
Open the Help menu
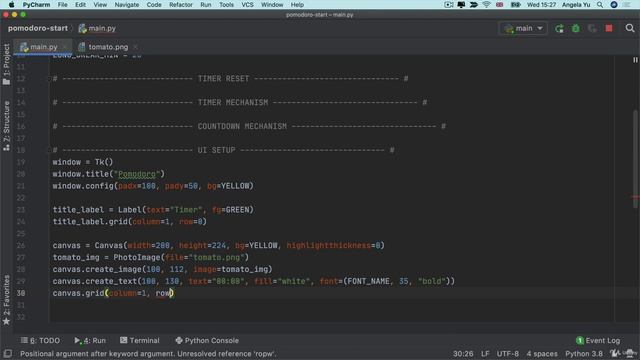coord(297,5)
